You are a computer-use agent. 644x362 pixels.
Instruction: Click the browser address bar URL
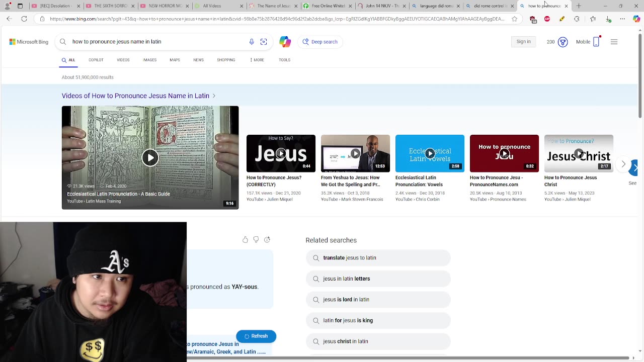pos(277,19)
